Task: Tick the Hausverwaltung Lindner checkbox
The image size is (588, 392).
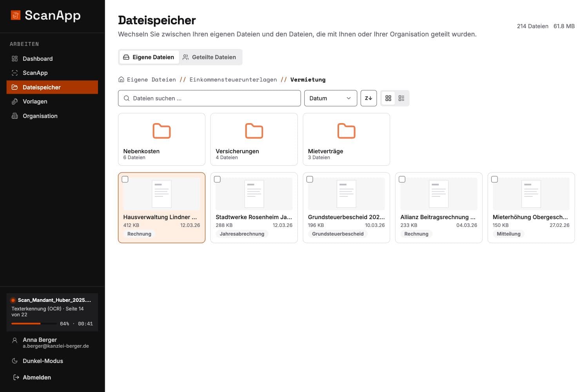Action: 125,179
